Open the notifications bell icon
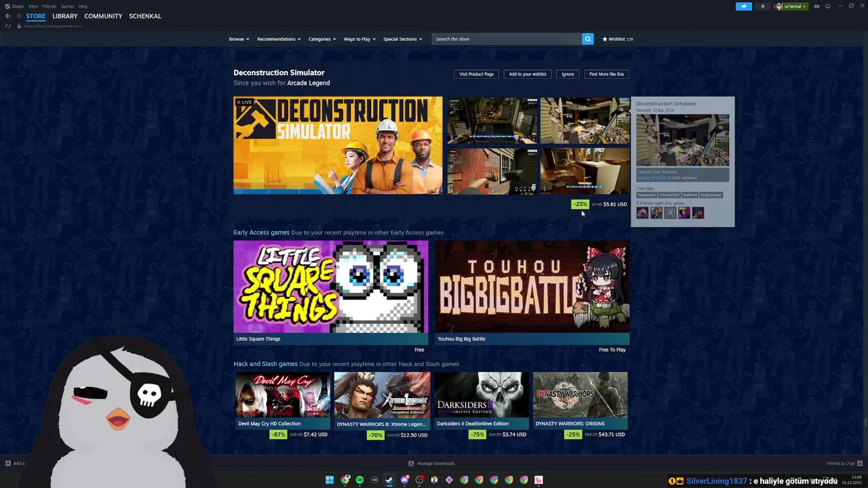Screen dimensions: 868x488 (x=762, y=6)
